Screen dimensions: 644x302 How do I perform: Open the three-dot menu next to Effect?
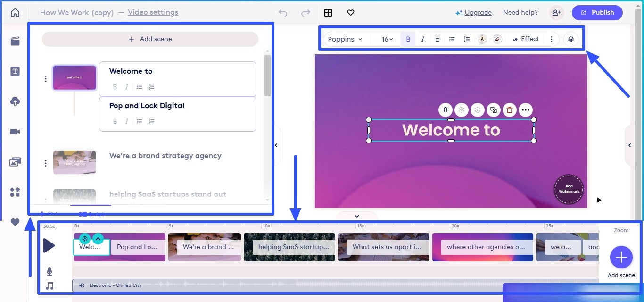click(x=552, y=39)
